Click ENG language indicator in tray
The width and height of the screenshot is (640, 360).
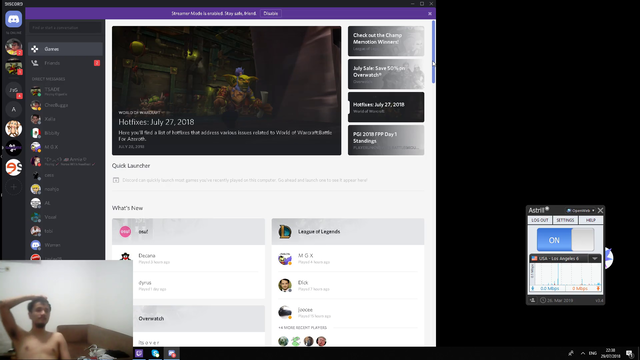pos(593,353)
